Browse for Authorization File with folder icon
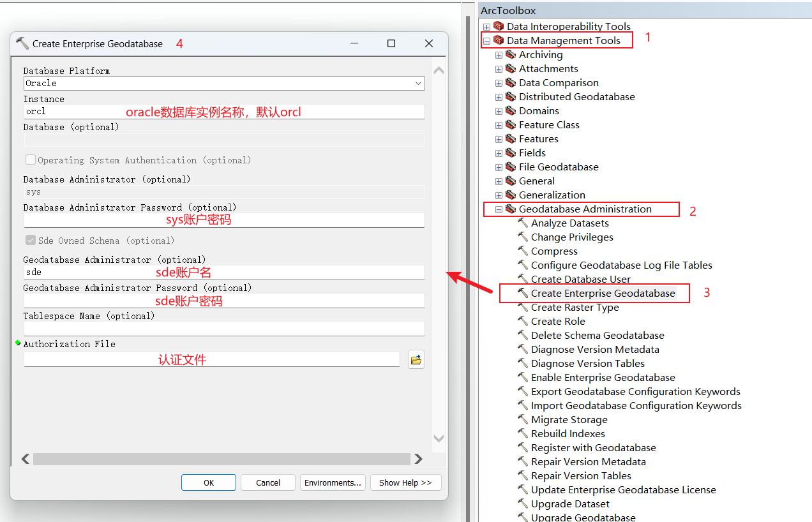812x522 pixels. 416,360
